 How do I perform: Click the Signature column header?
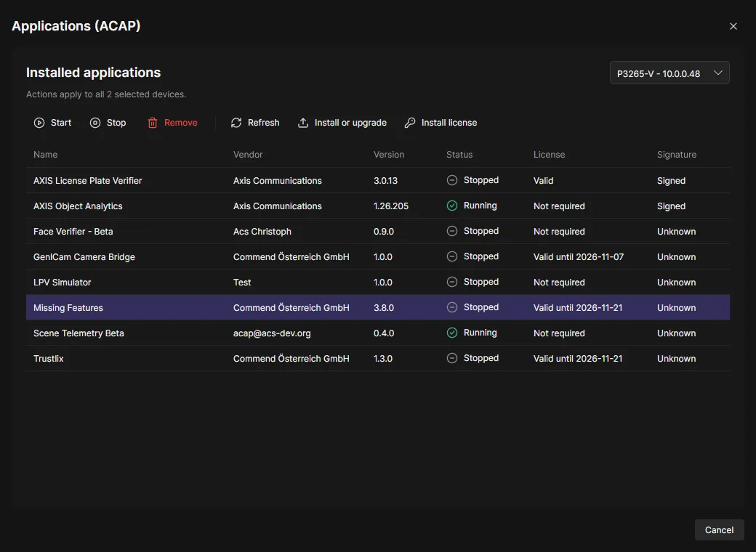[x=677, y=155]
